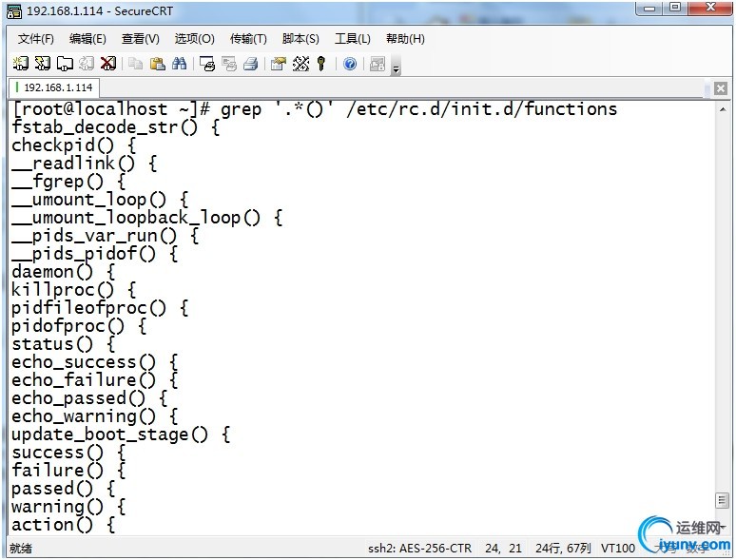
Task: Open the 脚本(S) menu
Action: (300, 39)
